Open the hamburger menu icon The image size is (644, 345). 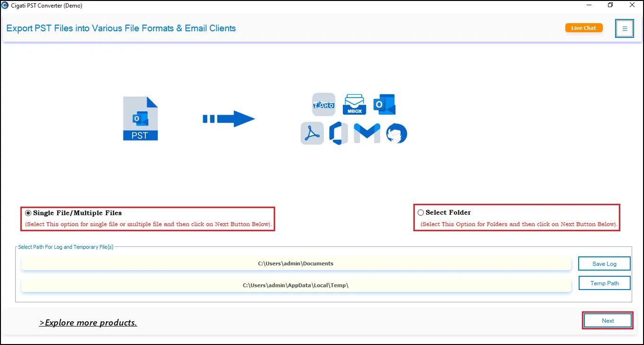pyautogui.click(x=625, y=28)
